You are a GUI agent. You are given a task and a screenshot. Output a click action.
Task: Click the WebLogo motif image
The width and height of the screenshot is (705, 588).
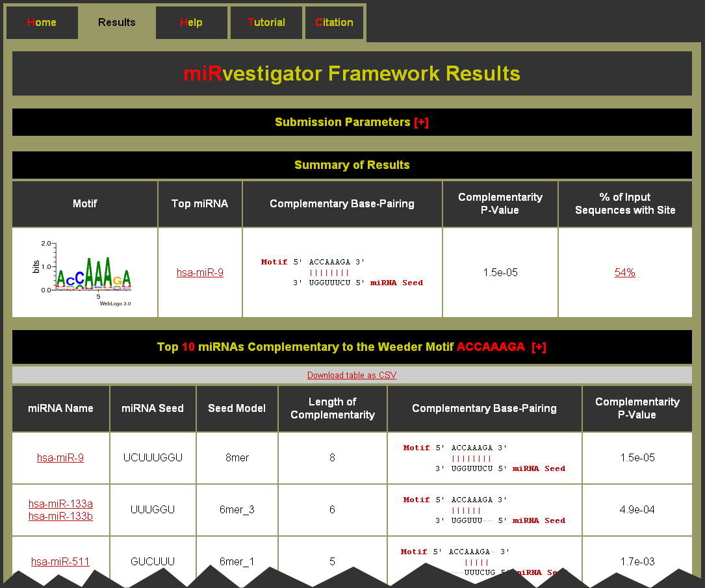coord(84,273)
